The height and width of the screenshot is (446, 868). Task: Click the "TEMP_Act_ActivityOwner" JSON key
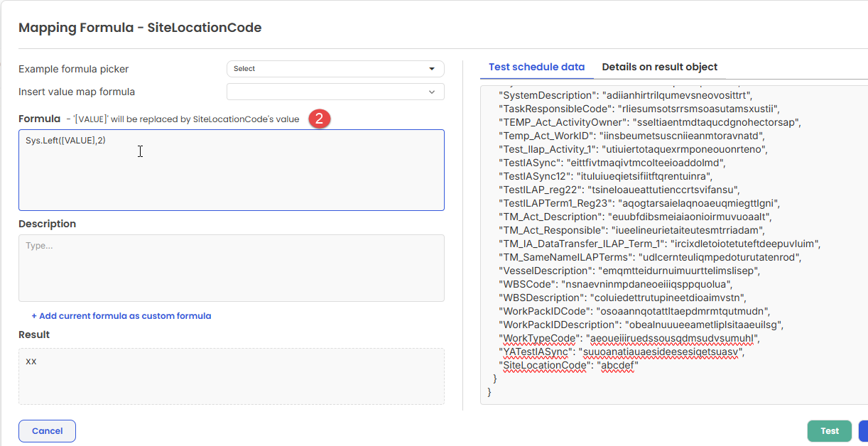click(565, 122)
